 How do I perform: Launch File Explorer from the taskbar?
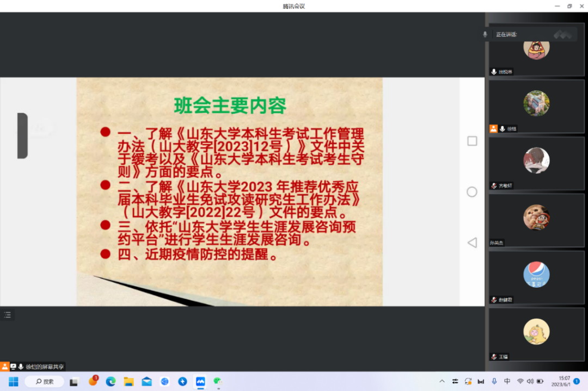[128, 381]
